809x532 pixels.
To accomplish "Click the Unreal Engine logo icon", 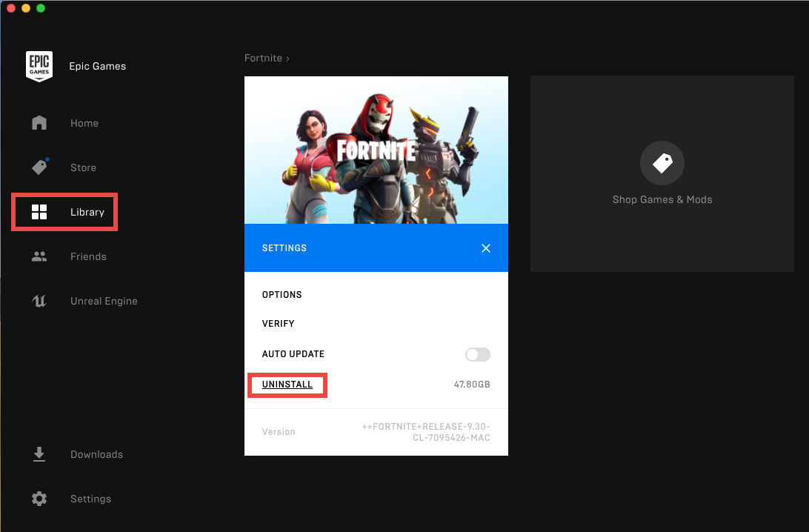I will pyautogui.click(x=39, y=301).
